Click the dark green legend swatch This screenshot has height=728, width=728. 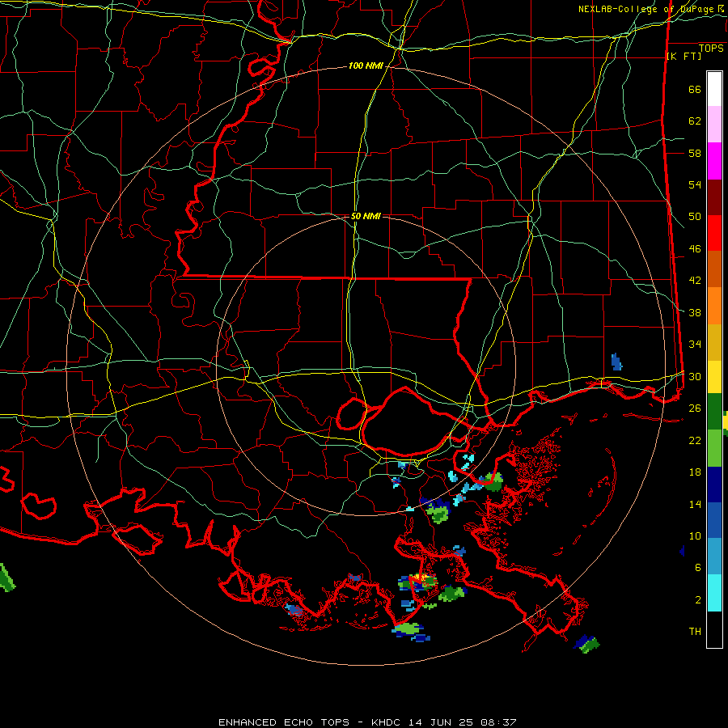[x=714, y=412]
